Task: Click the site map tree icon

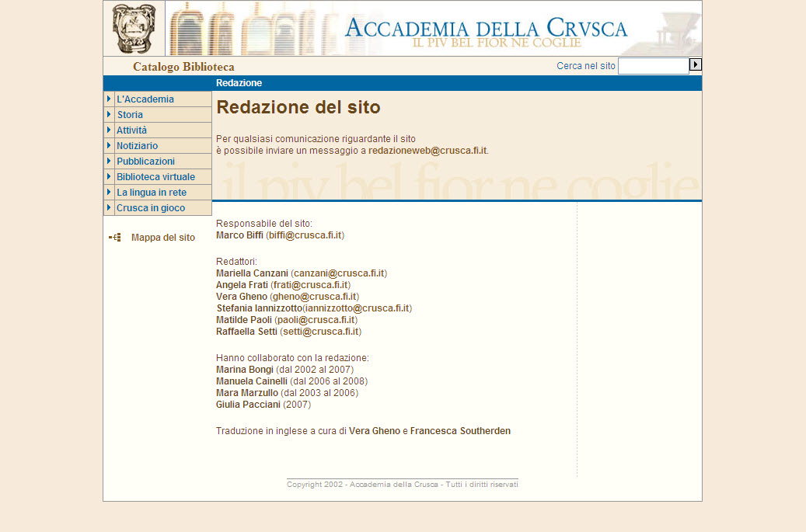Action: (x=114, y=237)
